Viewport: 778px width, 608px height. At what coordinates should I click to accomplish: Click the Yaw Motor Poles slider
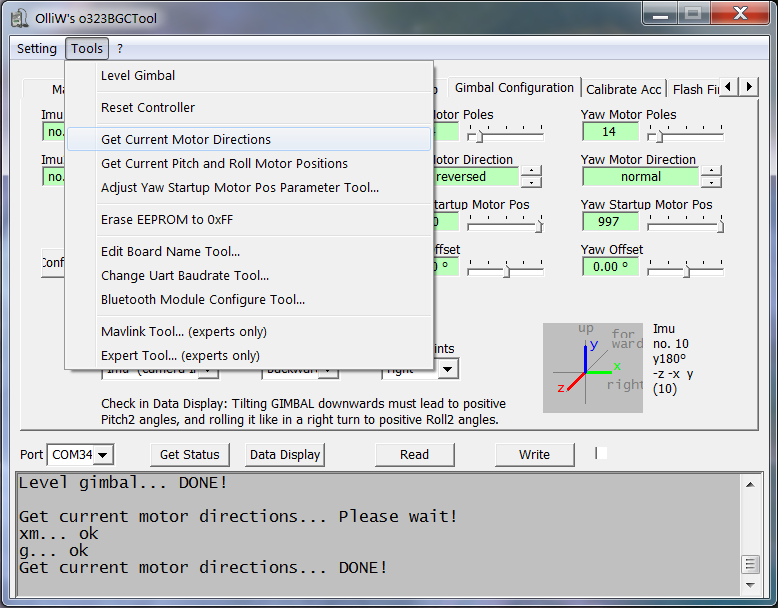[x=685, y=132]
